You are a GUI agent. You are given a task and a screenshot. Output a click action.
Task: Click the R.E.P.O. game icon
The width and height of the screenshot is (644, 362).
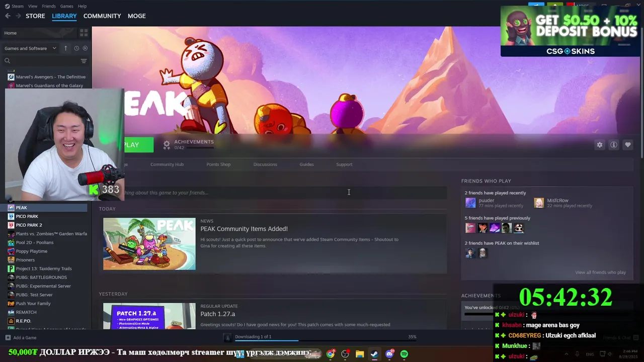(11, 321)
